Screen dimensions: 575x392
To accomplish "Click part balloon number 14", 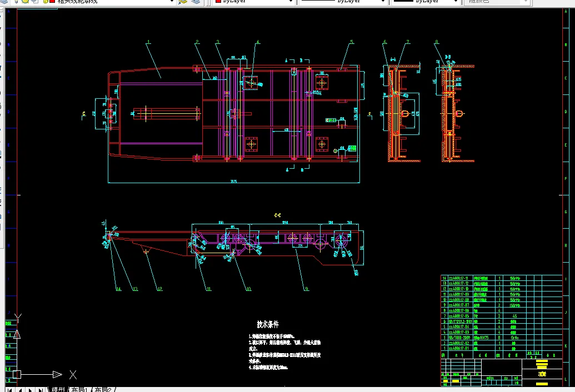I will tap(118, 289).
